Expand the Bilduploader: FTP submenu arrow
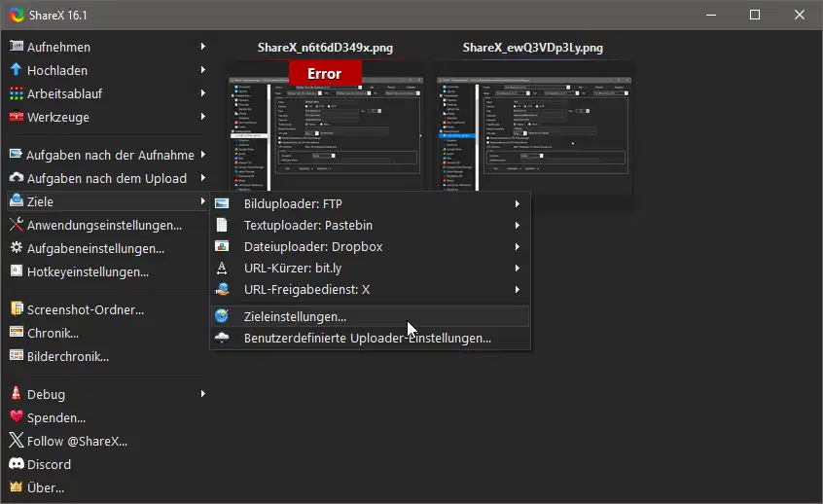This screenshot has height=504, width=823. 518,203
